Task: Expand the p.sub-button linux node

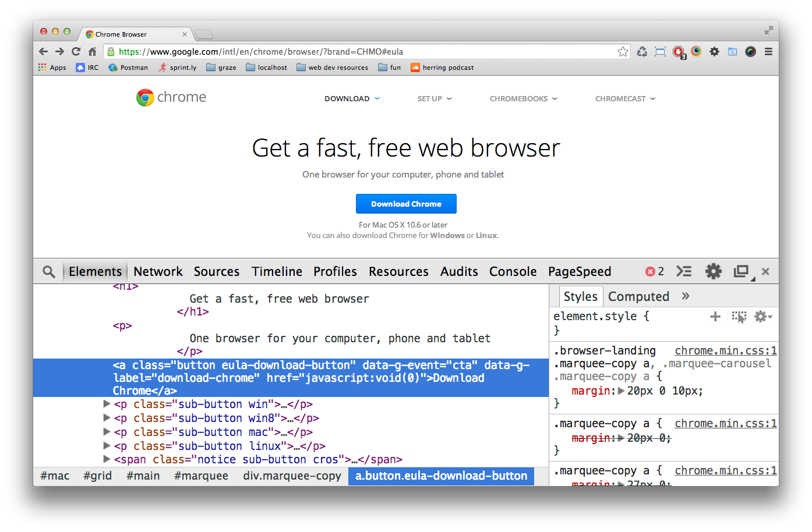Action: click(107, 446)
